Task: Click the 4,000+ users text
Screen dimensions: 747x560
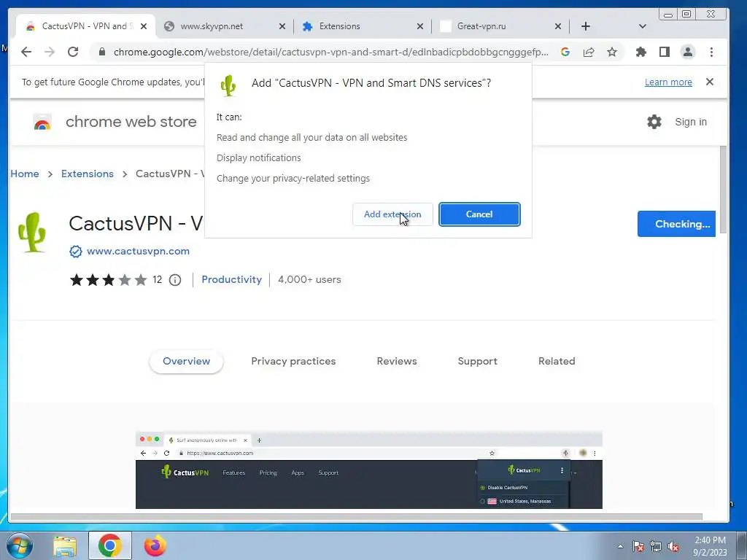Action: click(x=309, y=279)
